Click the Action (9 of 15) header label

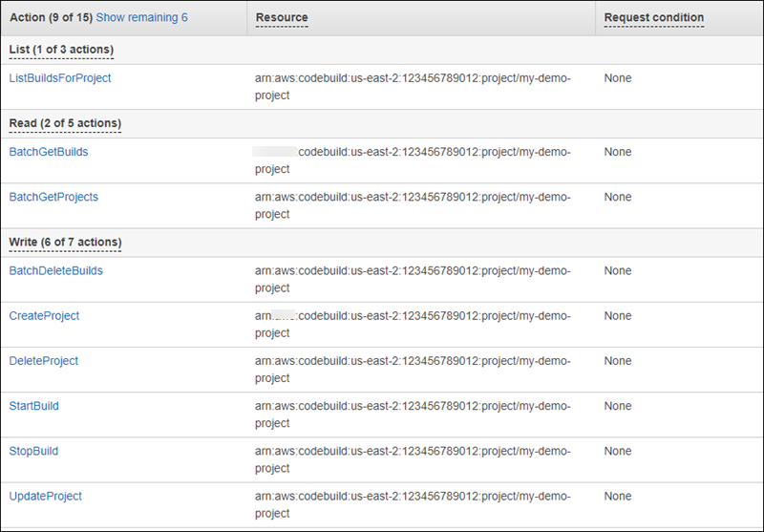pyautogui.click(x=50, y=18)
